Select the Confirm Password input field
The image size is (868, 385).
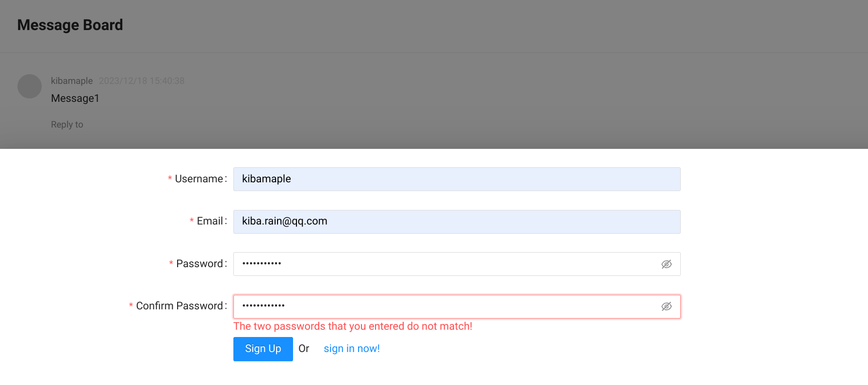point(457,306)
